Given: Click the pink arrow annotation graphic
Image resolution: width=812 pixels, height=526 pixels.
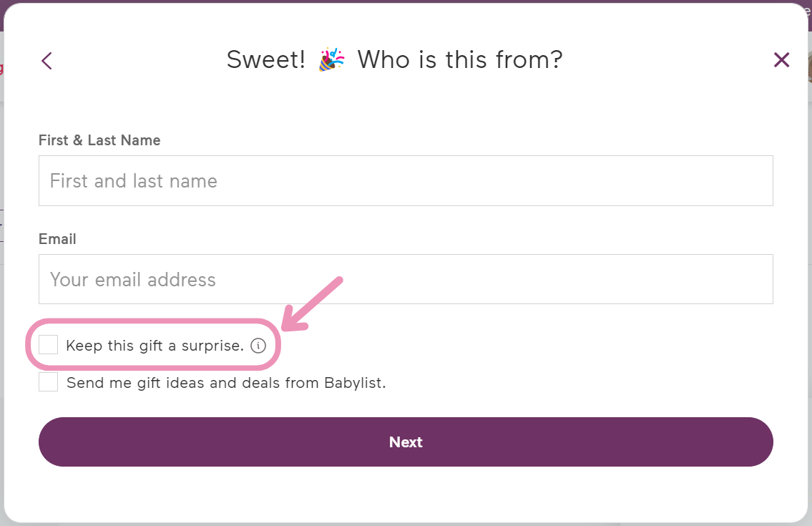Looking at the screenshot, I should click(x=312, y=304).
